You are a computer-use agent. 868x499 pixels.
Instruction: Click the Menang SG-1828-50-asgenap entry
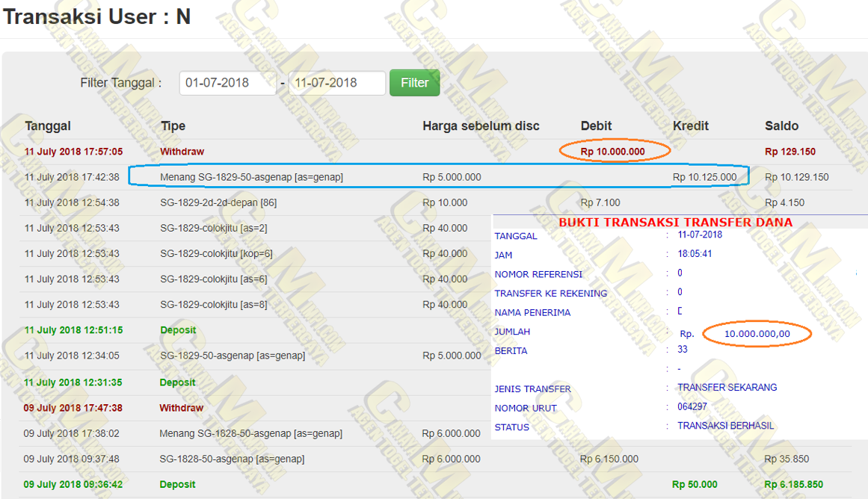click(250, 433)
